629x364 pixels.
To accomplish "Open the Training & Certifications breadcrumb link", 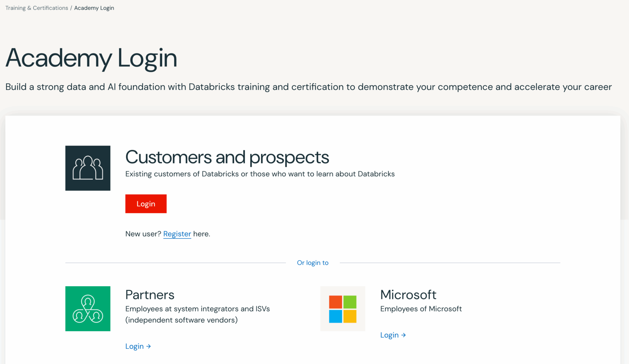I will [36, 8].
